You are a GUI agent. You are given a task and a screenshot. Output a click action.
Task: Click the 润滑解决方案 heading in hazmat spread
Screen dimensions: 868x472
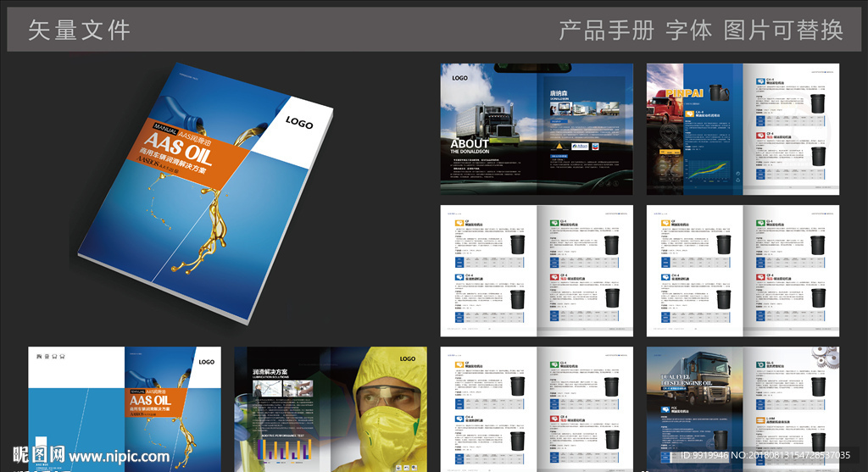pos(270,372)
